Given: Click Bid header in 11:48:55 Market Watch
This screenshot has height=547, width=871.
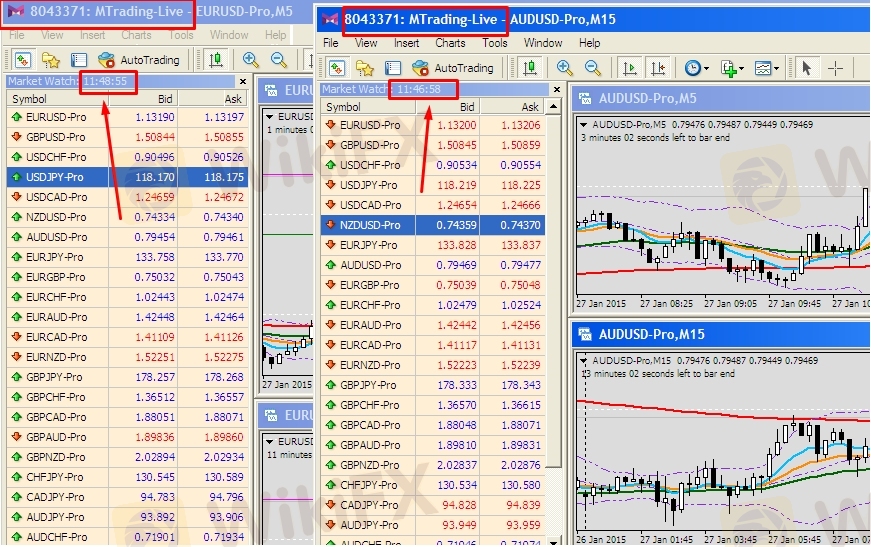Looking at the screenshot, I should click(143, 99).
